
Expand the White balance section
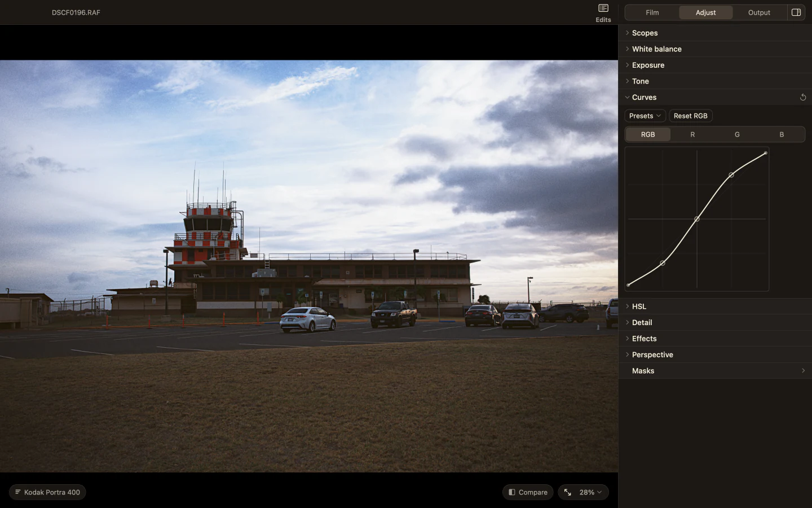coord(715,49)
